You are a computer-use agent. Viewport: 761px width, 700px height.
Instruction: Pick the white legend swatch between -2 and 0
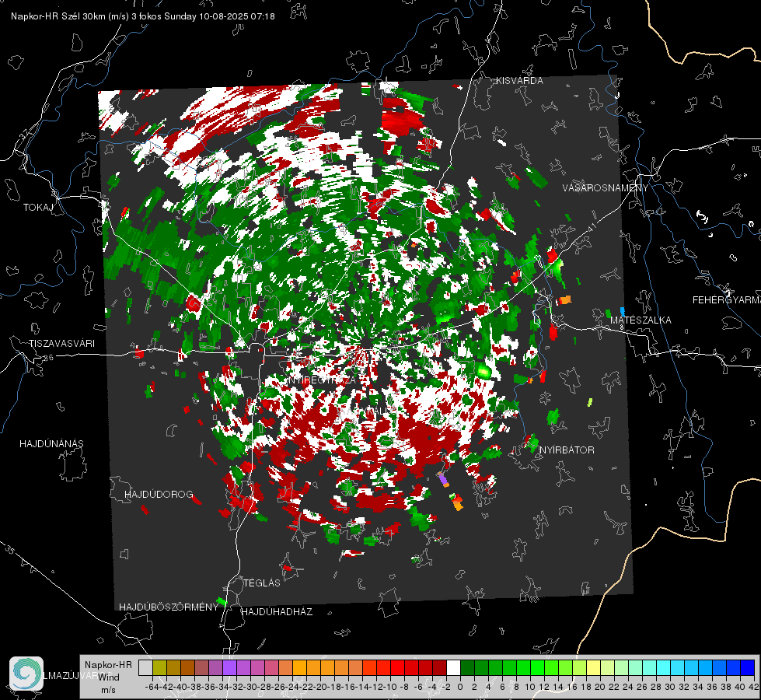point(453,667)
